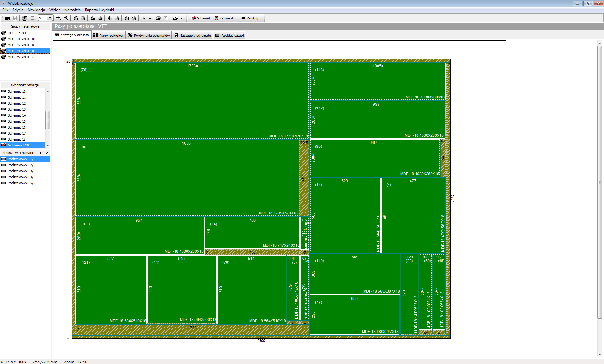The height and width of the screenshot is (364, 604).
Task: Select Schemat 15 in the scheme list
Action: pyautogui.click(x=17, y=121)
